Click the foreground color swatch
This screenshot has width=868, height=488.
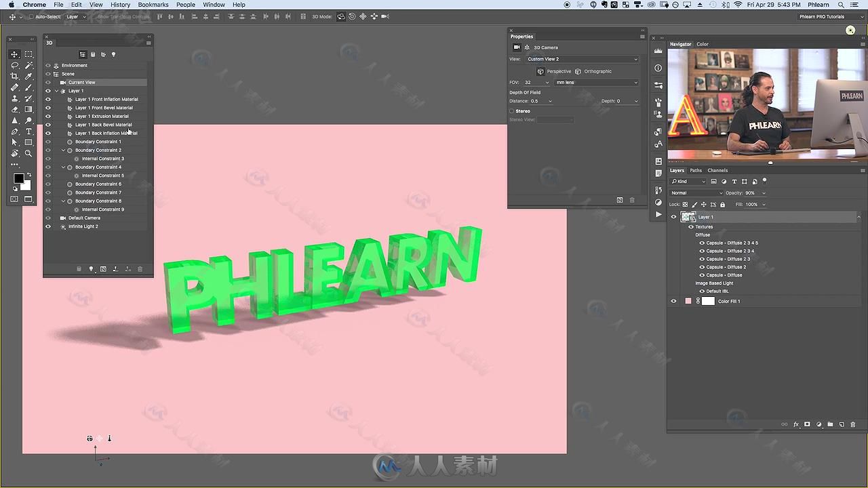click(18, 178)
